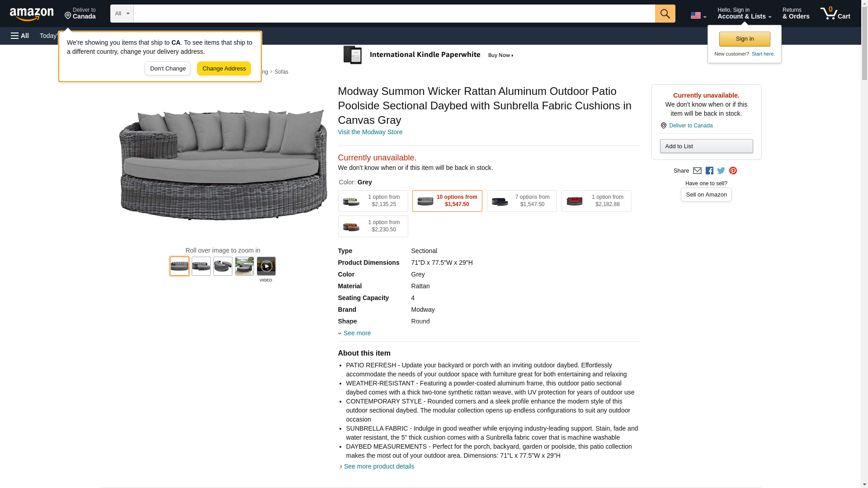
Task: Click the search magnifier button
Action: pos(665,14)
